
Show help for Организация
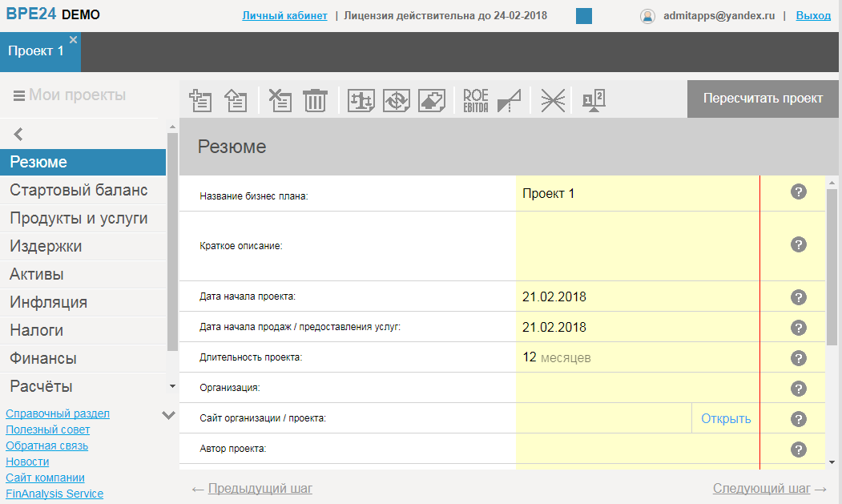[799, 389]
